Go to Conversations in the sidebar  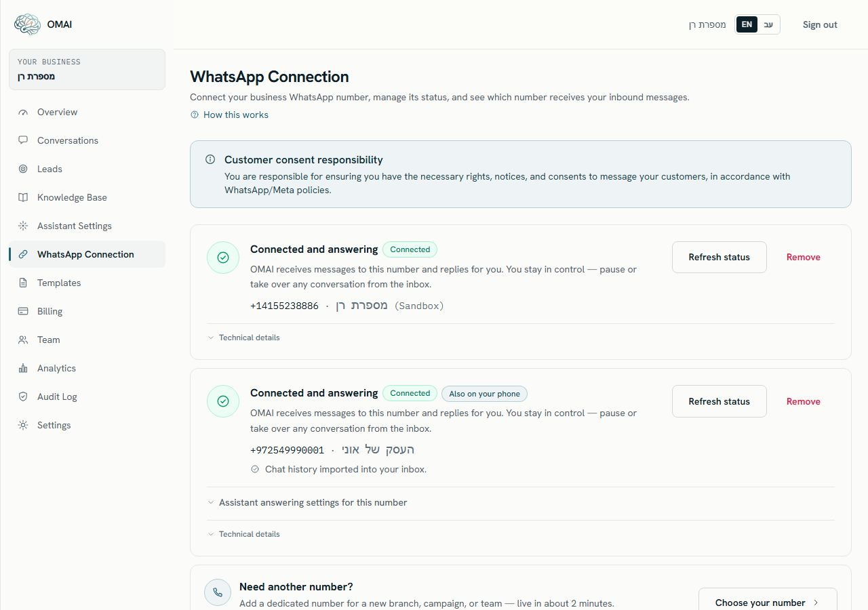[87, 141]
